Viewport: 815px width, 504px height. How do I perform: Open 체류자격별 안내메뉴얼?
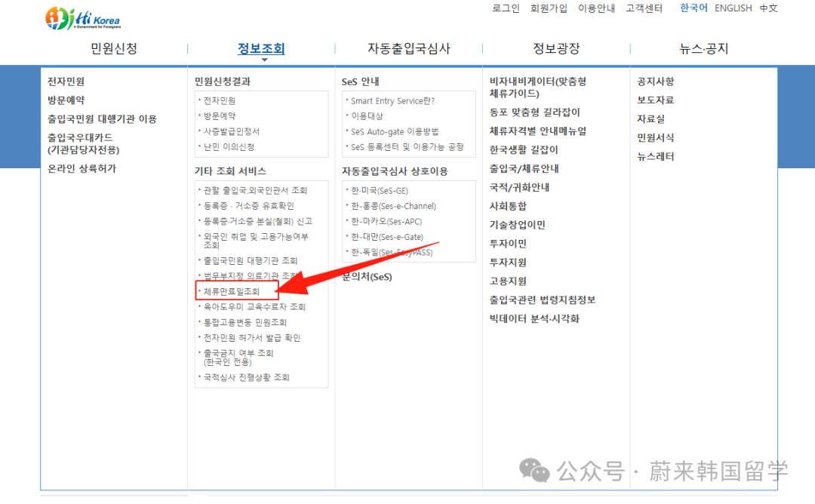pos(538,131)
